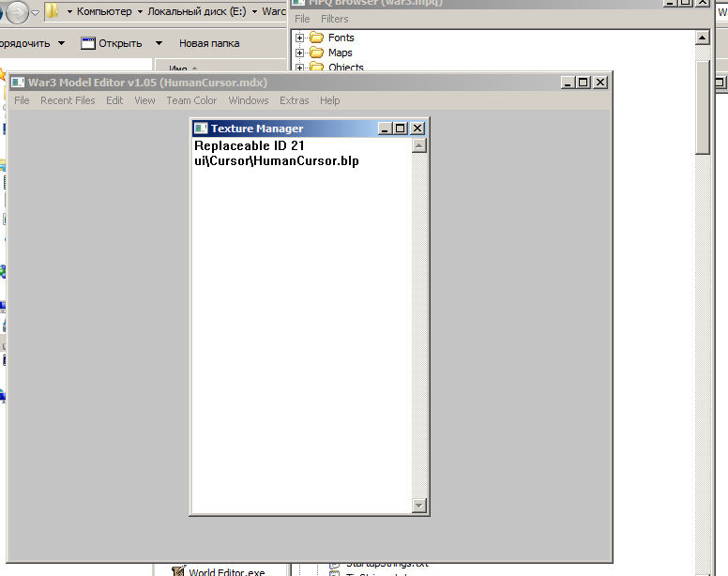
Task: Click the Explorer forward navigation arrow
Action: (17, 12)
